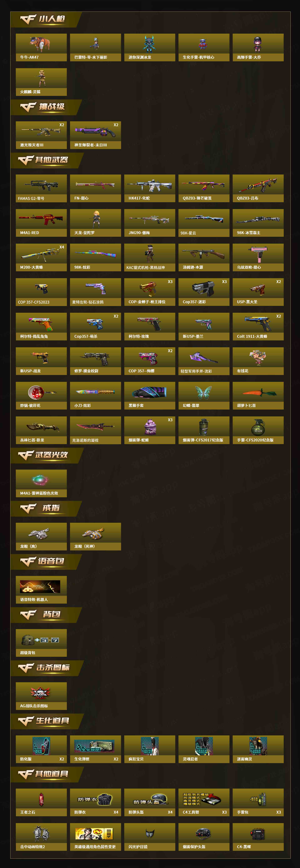The height and width of the screenshot is (868, 300).
Task: Pick the 闪光护目镜 goggles item
Action: click(x=150, y=837)
